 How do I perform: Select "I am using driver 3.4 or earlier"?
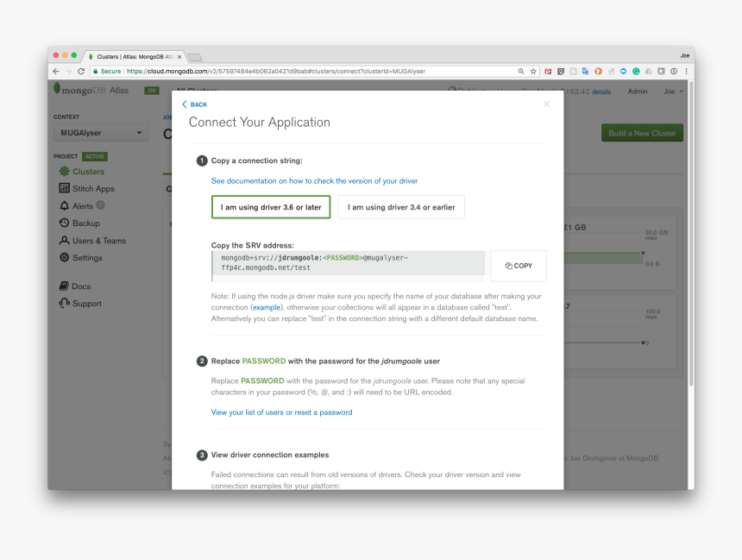pos(401,207)
